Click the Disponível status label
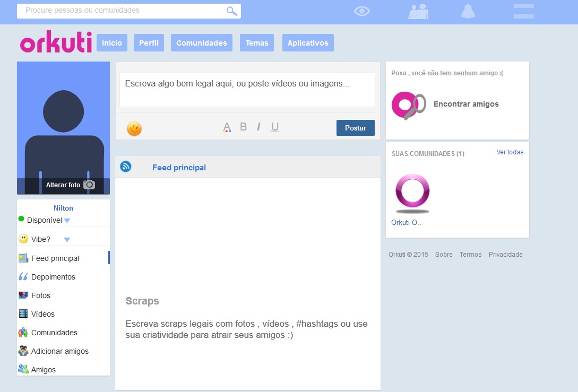 pyautogui.click(x=44, y=220)
